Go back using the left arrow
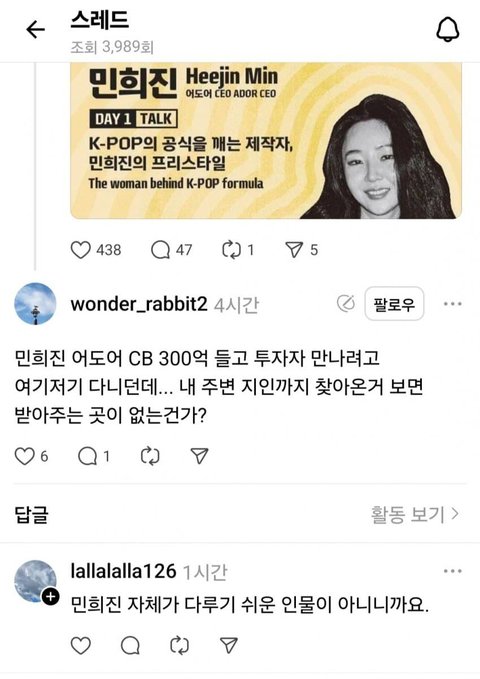Image resolution: width=480 pixels, height=679 pixels. 36,30
